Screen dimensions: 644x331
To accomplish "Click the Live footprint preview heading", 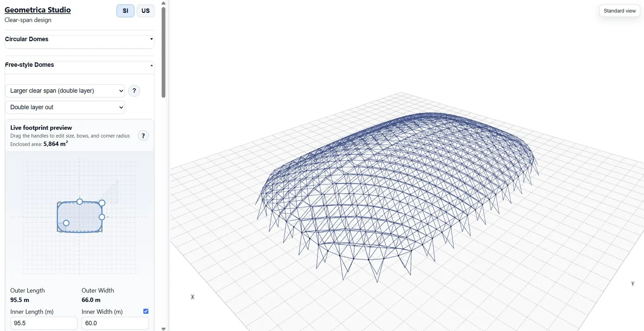I will click(x=41, y=128).
